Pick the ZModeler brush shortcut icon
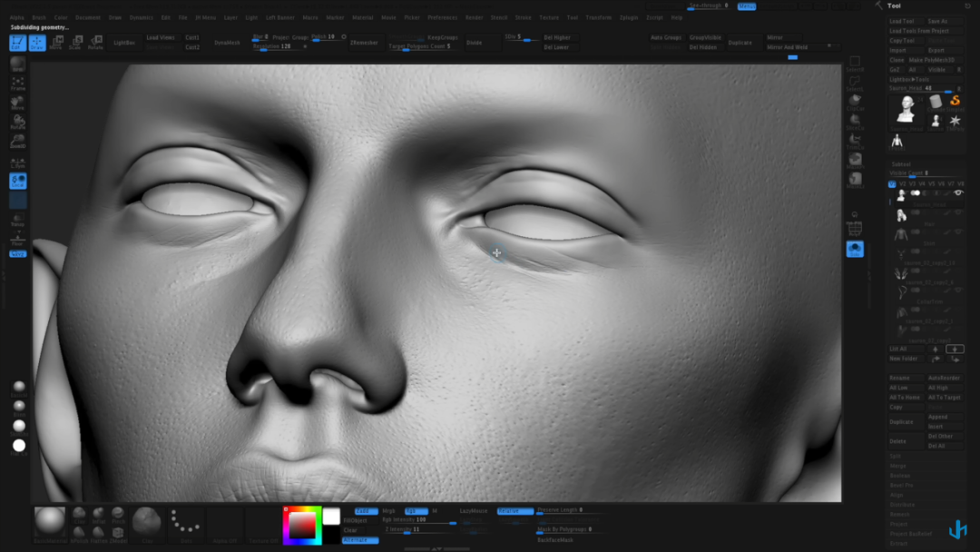The width and height of the screenshot is (980, 552). [118, 534]
